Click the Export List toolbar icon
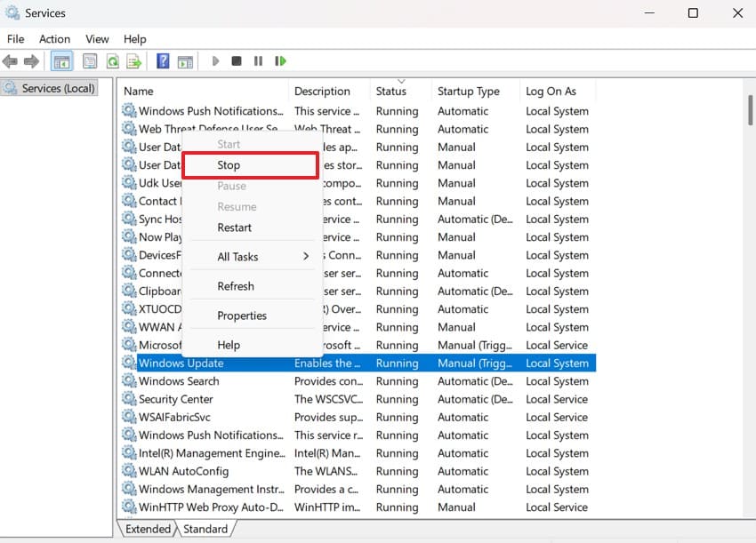 134,61
